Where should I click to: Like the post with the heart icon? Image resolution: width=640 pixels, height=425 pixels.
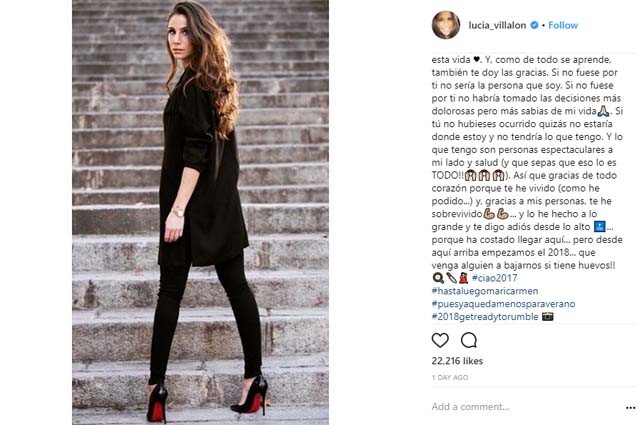pyautogui.click(x=440, y=340)
